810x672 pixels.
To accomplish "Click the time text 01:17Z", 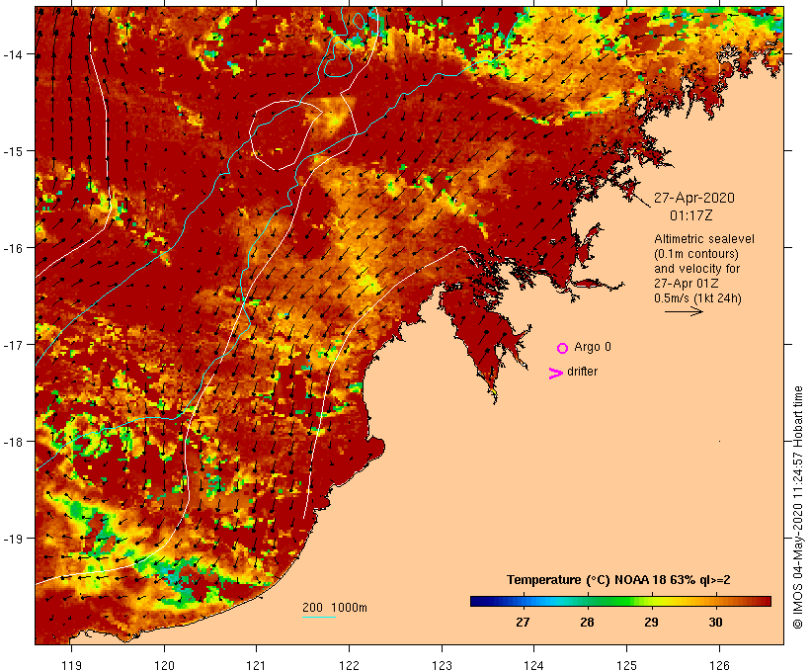I will coord(691,215).
